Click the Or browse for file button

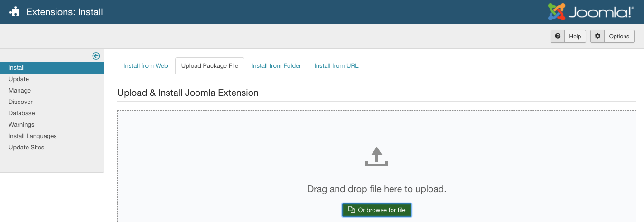(377, 210)
